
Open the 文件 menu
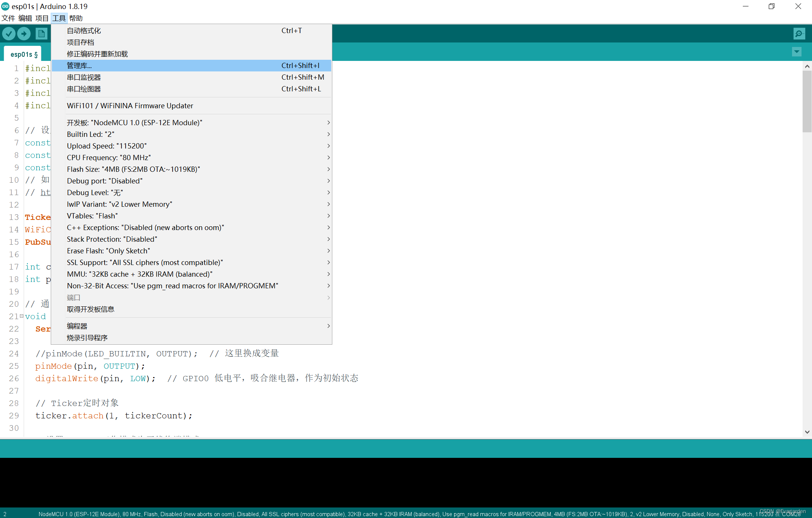8,18
